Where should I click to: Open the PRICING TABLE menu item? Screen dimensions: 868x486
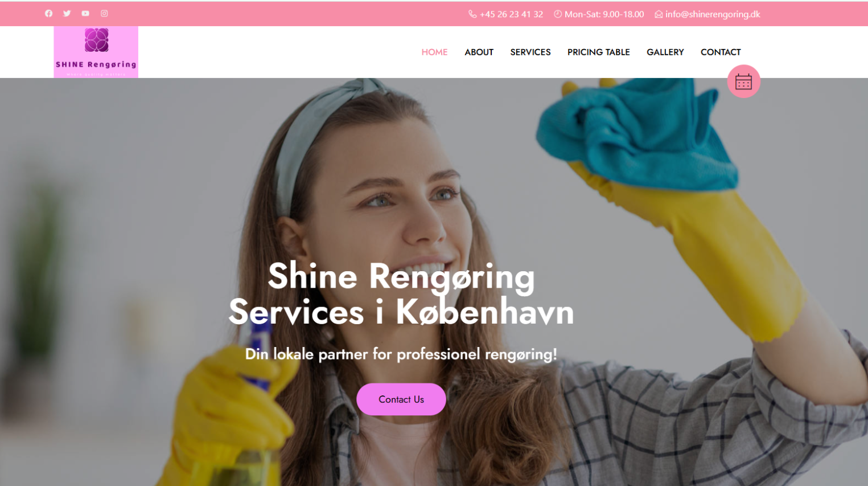point(598,52)
